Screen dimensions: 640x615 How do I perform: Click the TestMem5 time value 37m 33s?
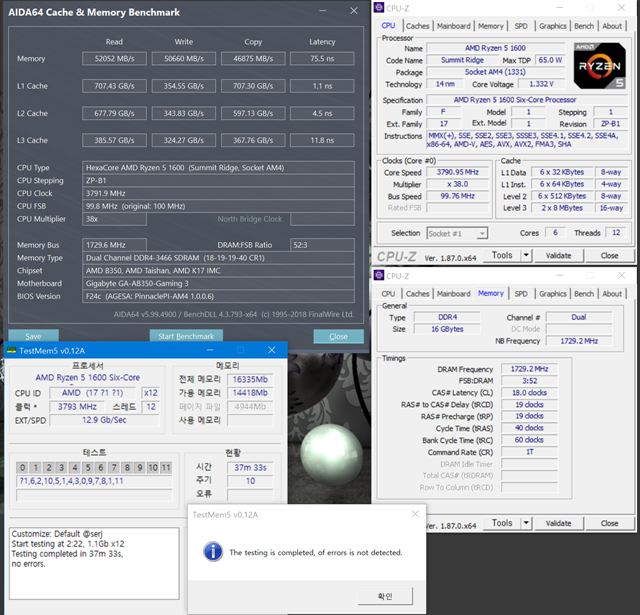(x=250, y=468)
